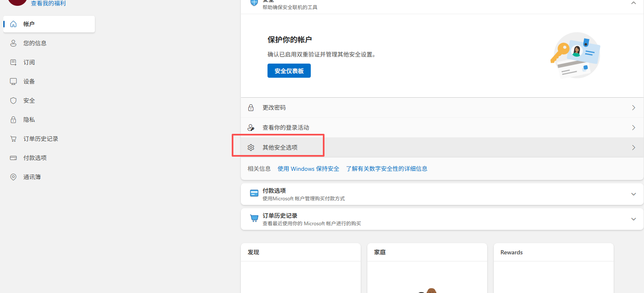Click the 订单历史记录 cart icon in sidebar
This screenshot has width=644, height=293.
(13, 138)
